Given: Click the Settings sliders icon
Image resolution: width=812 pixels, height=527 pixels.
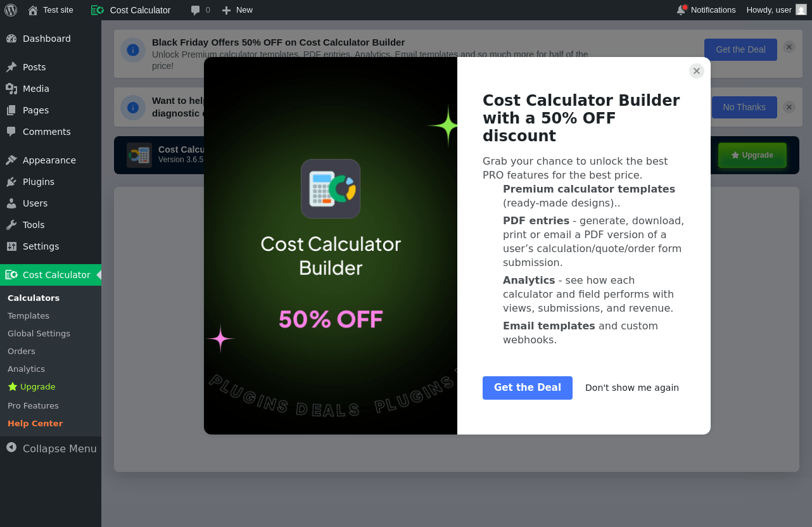Looking at the screenshot, I should [11, 246].
